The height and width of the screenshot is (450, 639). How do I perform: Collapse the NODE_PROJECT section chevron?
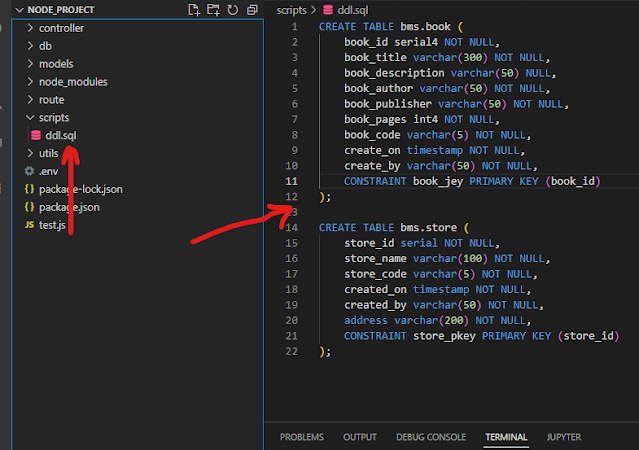click(19, 10)
